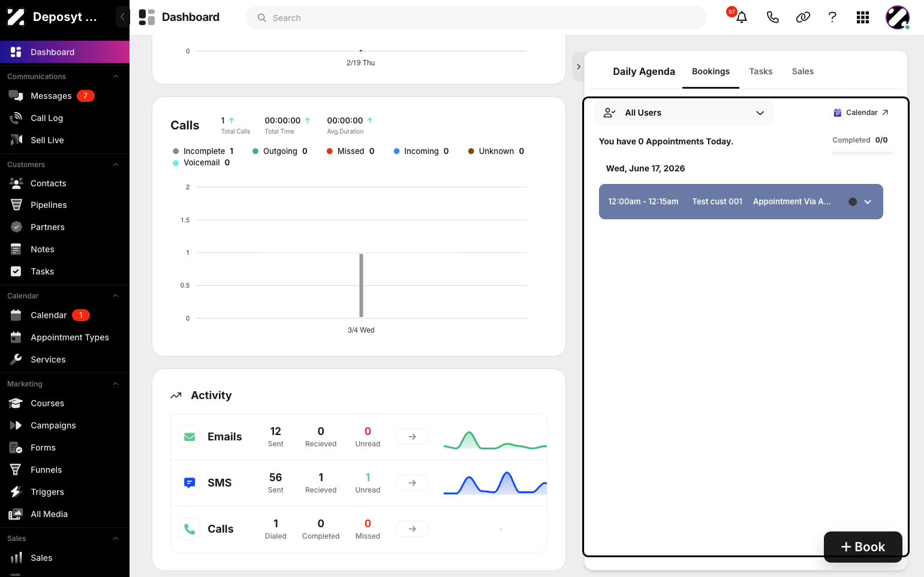The width and height of the screenshot is (924, 577).
Task: Collapse the Communications section
Action: tap(116, 77)
